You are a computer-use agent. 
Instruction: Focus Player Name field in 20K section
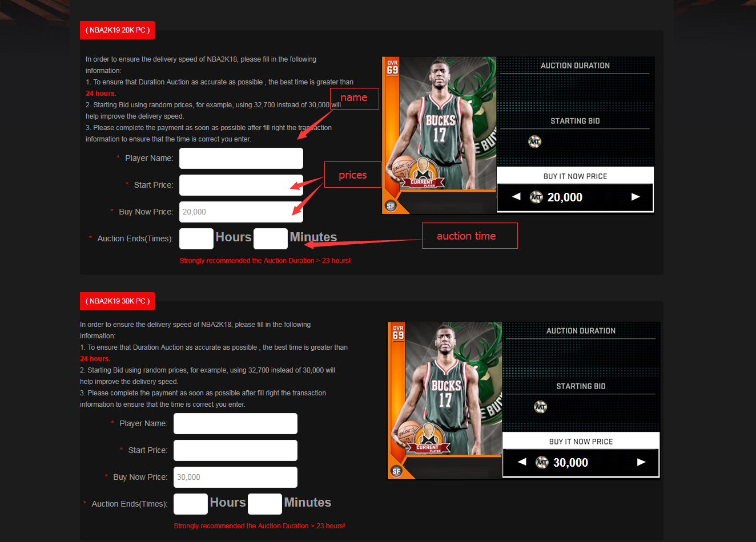[241, 158]
